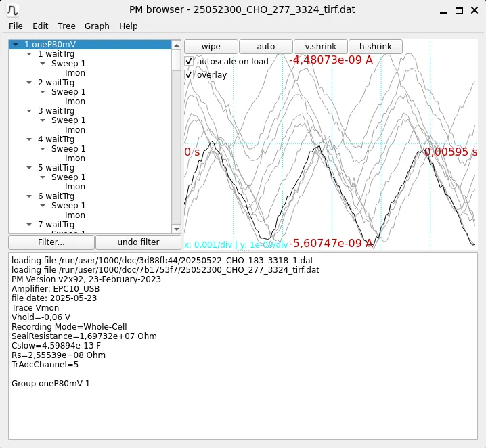
Task: Click the Rs=2,55539e+08 Ohm log line
Action: 59,355
